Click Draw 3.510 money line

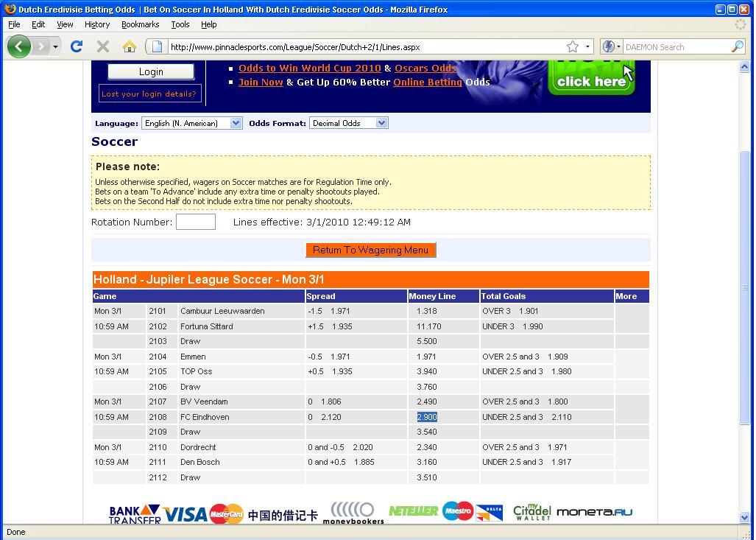pyautogui.click(x=427, y=477)
